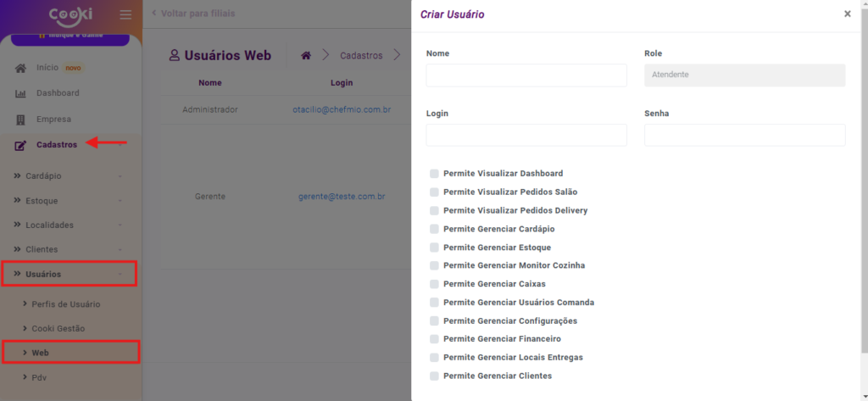Screen dimensions: 868x401
Task: Select the Web menu item
Action: tap(40, 353)
